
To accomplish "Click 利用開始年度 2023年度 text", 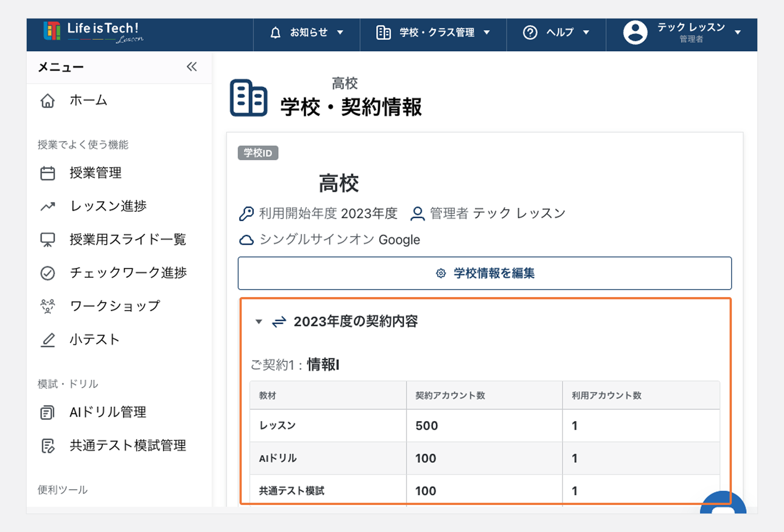I will click(328, 213).
